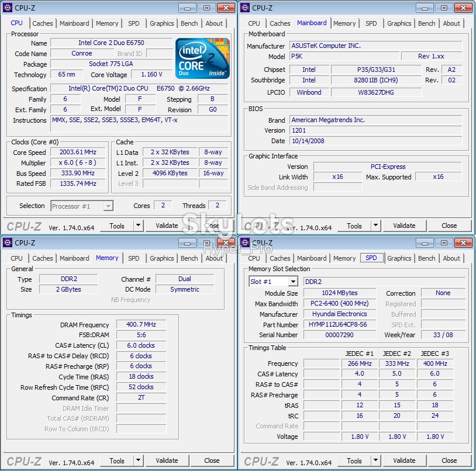Click the ASUSTeK Computer INC. manufacturer field
This screenshot has height=471, width=476.
(x=376, y=46)
